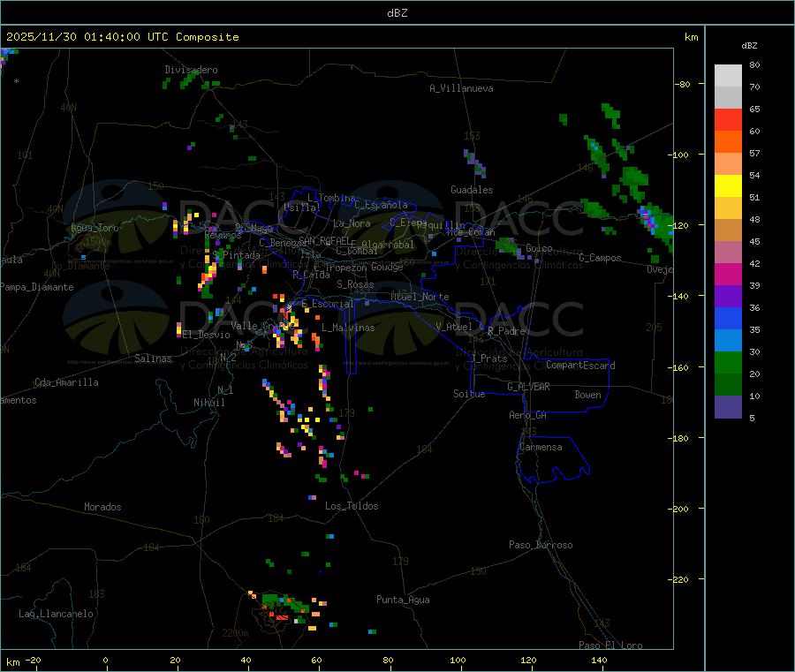Click the timestamp 2025/11/30 01:40:00 UTC Composite
Viewport: 795px width, 672px height.
click(122, 37)
